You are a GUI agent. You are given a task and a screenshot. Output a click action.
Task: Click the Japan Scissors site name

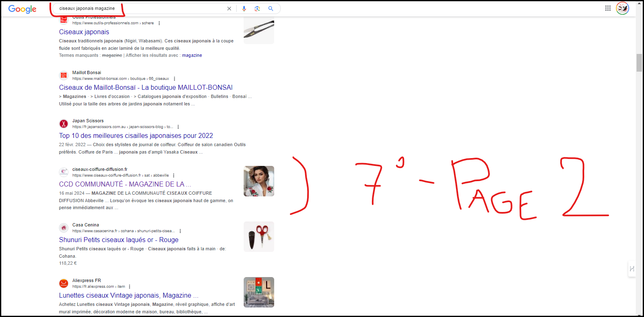[x=88, y=121]
